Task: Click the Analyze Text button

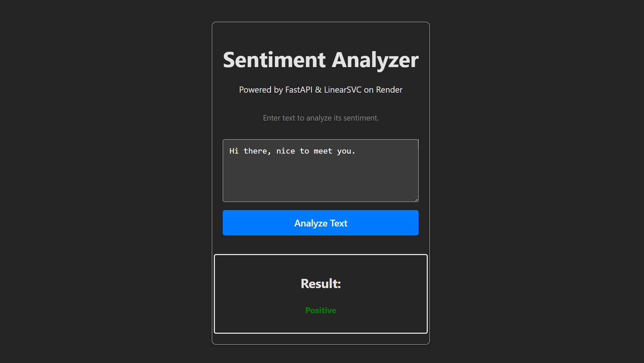Action: 320,223
